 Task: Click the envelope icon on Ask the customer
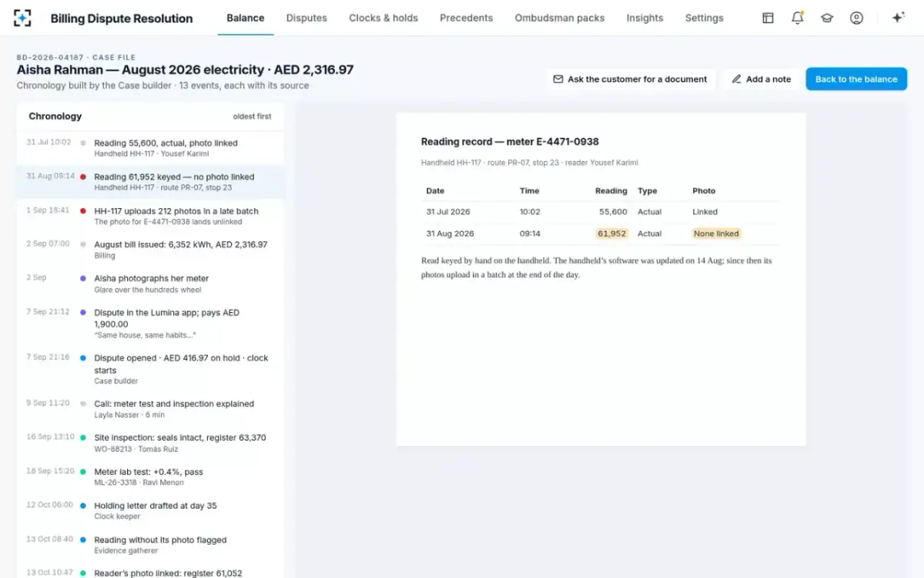558,79
